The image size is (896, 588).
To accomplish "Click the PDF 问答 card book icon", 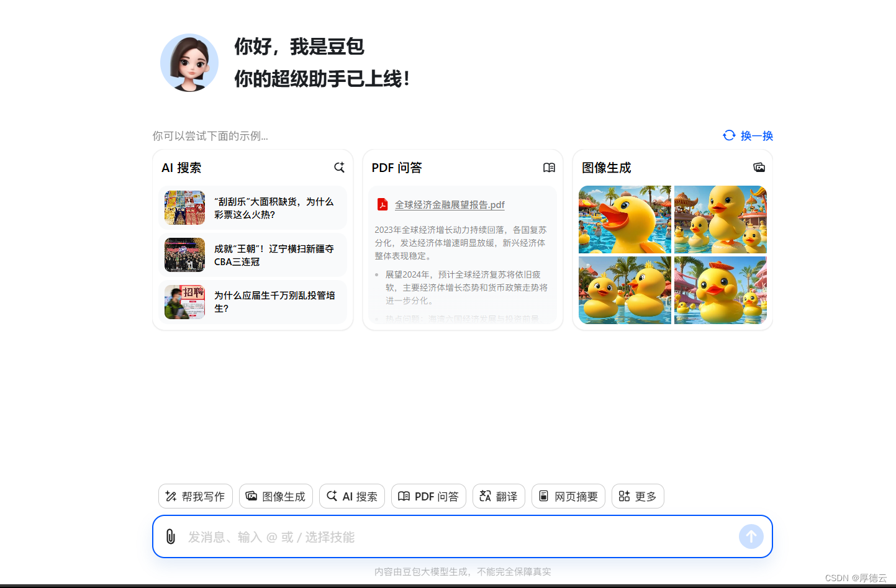I will (x=549, y=168).
